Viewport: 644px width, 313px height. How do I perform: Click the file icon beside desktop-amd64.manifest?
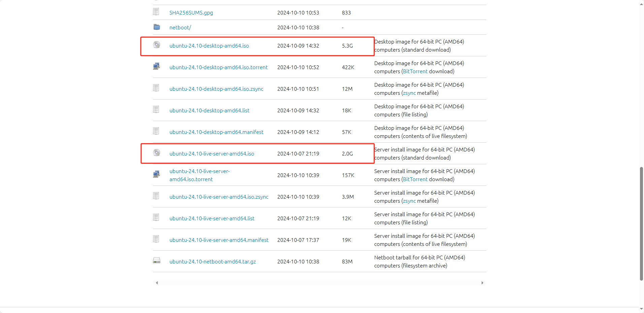[156, 131]
